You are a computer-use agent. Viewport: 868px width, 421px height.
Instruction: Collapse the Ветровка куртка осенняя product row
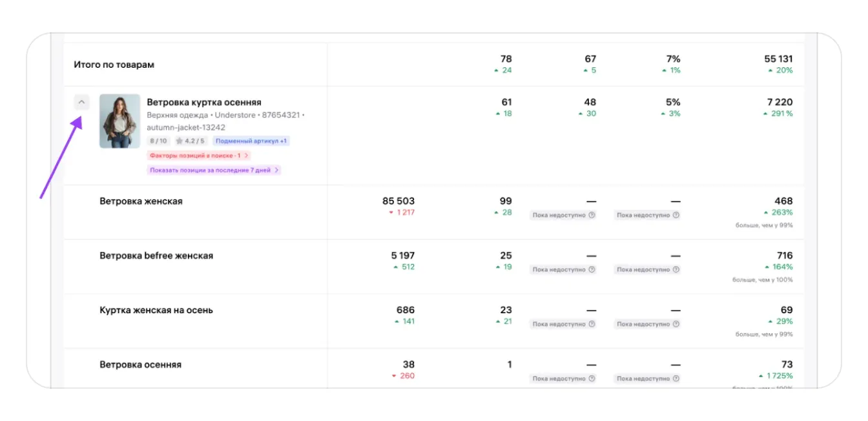pos(81,102)
